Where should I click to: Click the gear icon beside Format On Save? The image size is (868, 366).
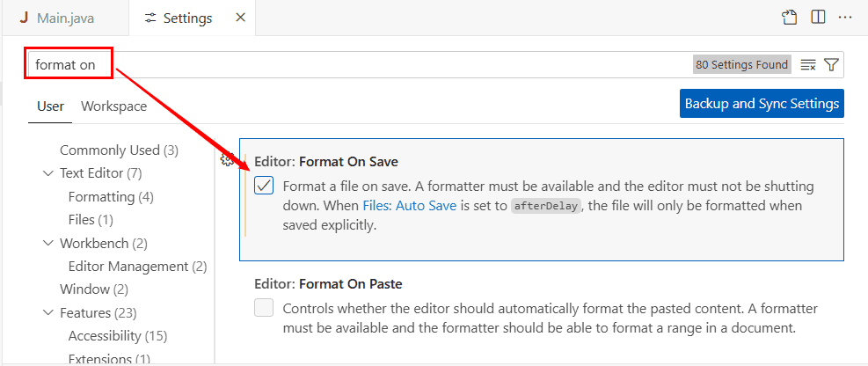(226, 159)
